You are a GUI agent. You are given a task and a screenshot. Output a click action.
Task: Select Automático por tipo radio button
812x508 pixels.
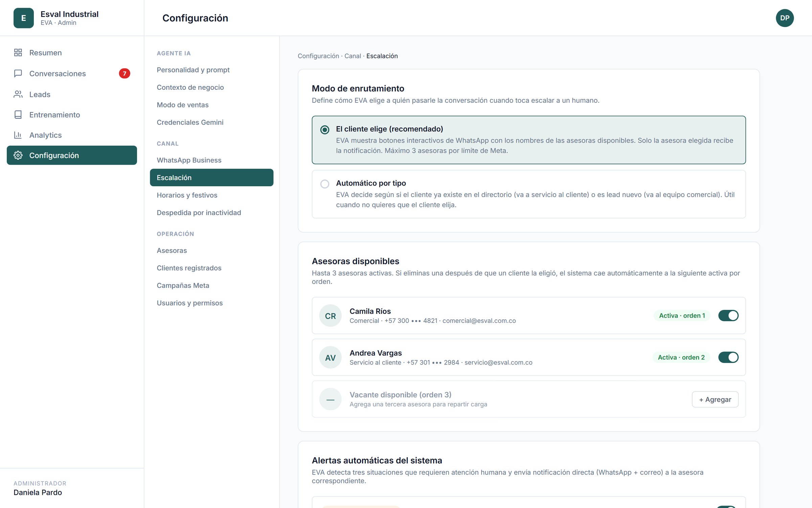pos(325,184)
